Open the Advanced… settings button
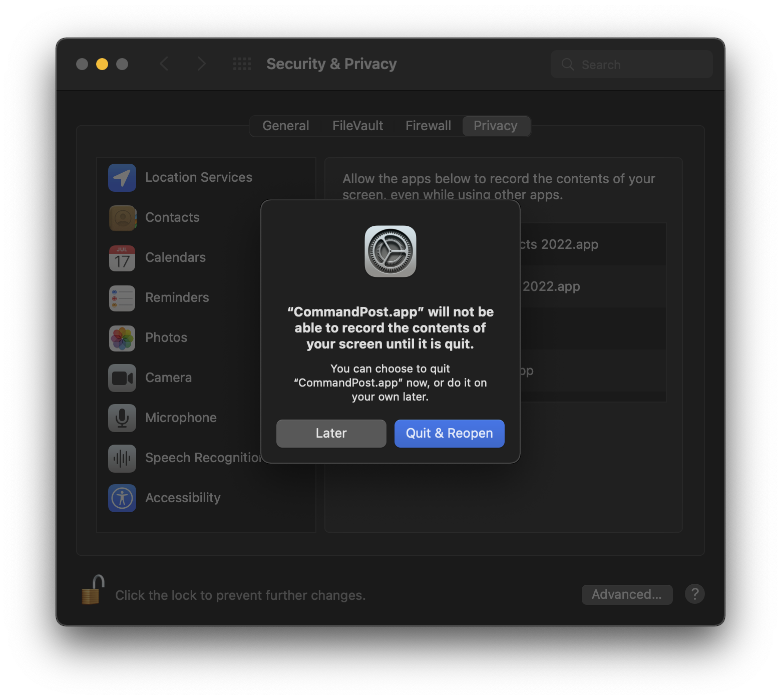The height and width of the screenshot is (700, 781). (x=627, y=594)
